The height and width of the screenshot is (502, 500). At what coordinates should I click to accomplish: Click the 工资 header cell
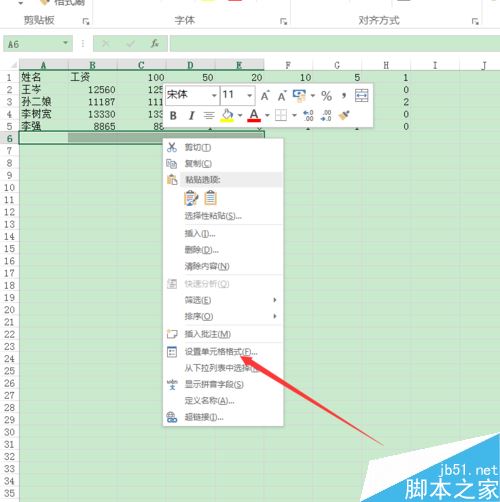(x=93, y=77)
